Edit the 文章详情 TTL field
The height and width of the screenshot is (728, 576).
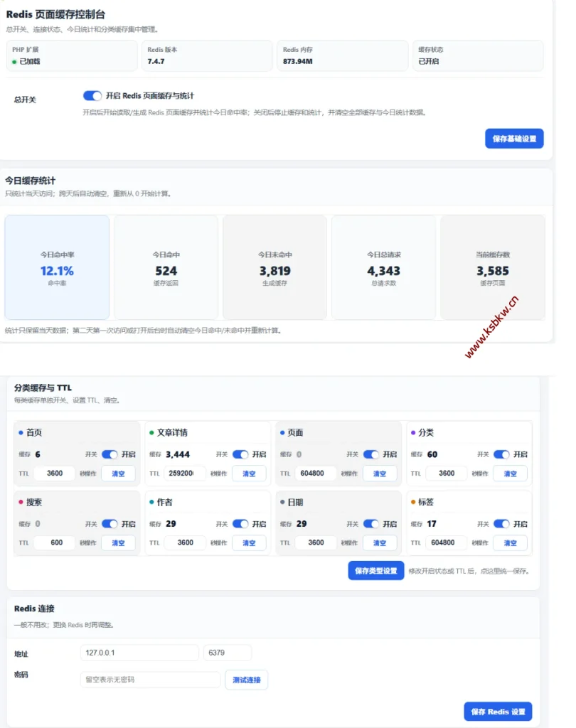(x=186, y=473)
